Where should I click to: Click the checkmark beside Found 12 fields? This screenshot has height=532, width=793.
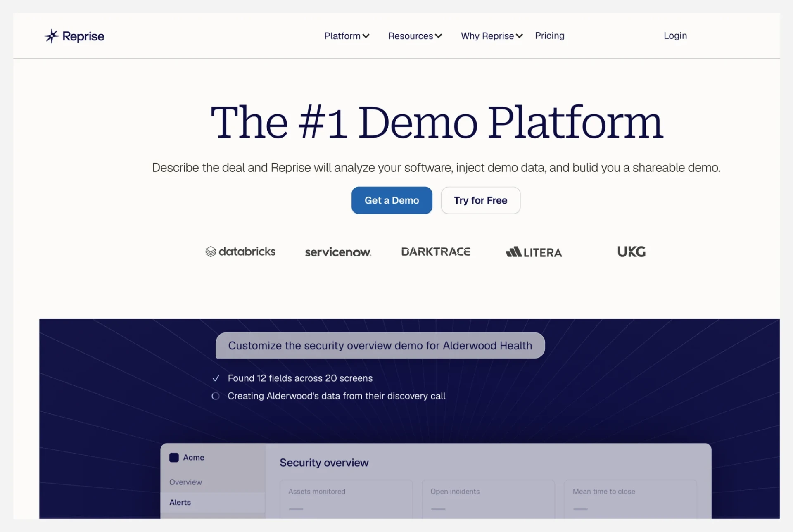[x=216, y=378]
